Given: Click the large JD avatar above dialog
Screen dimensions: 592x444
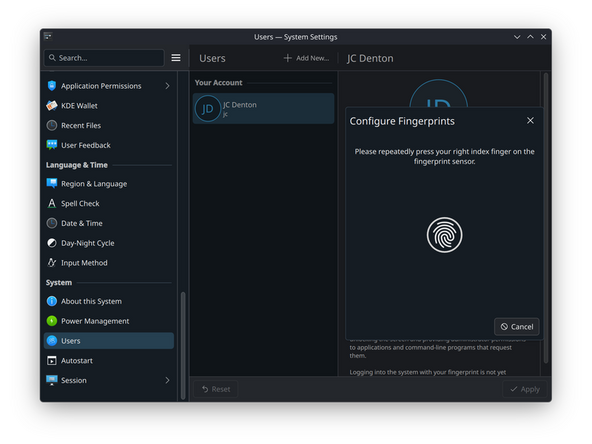Looking at the screenshot, I should (439, 94).
